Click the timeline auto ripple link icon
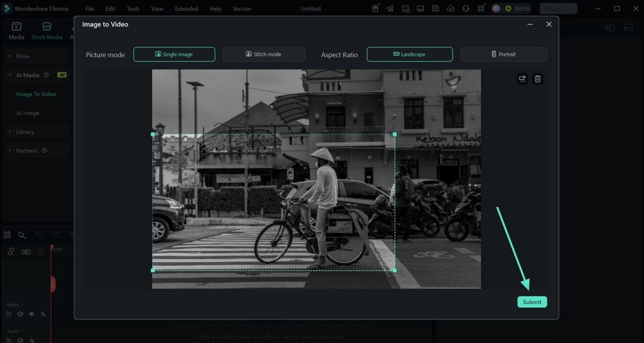The image size is (644, 343). point(26,252)
